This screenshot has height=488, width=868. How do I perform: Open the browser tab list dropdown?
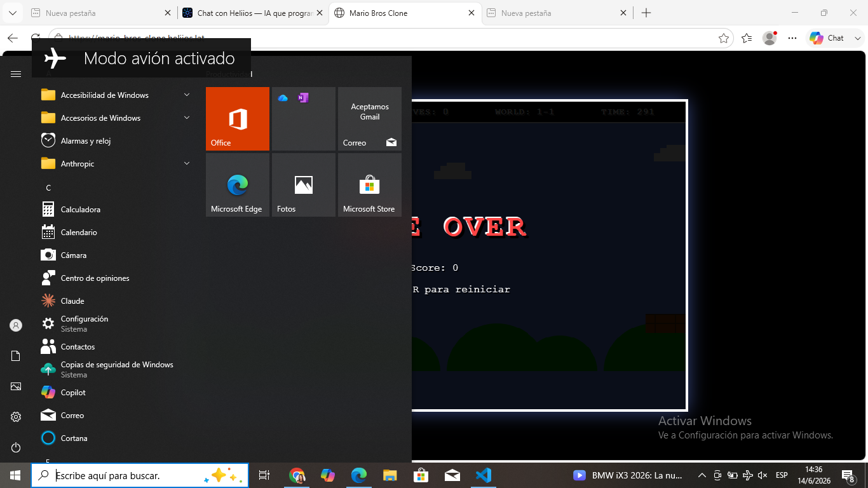coord(12,13)
